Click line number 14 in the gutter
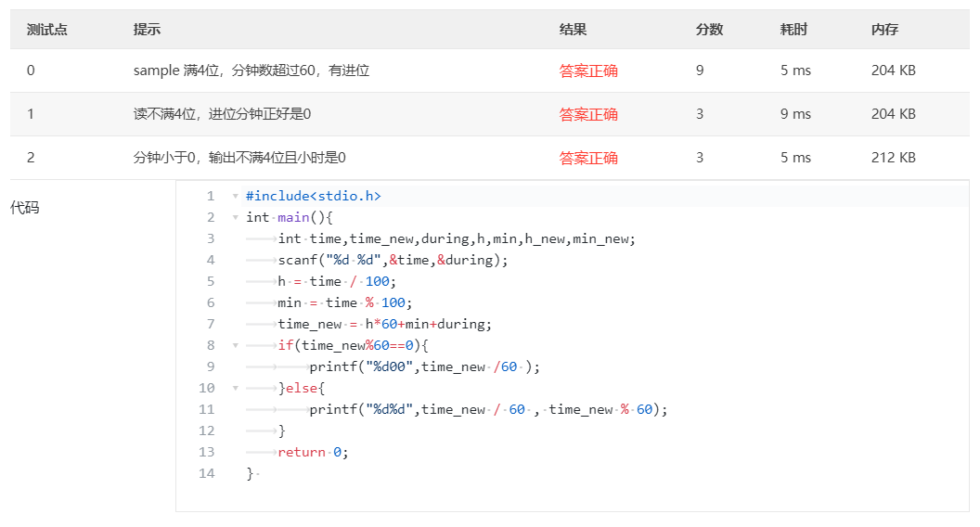This screenshot has height=527, width=980. pyautogui.click(x=207, y=473)
